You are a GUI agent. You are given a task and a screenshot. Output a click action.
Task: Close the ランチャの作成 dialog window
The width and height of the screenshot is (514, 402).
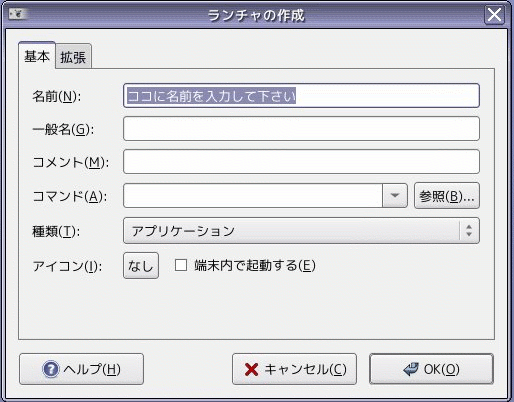point(494,15)
